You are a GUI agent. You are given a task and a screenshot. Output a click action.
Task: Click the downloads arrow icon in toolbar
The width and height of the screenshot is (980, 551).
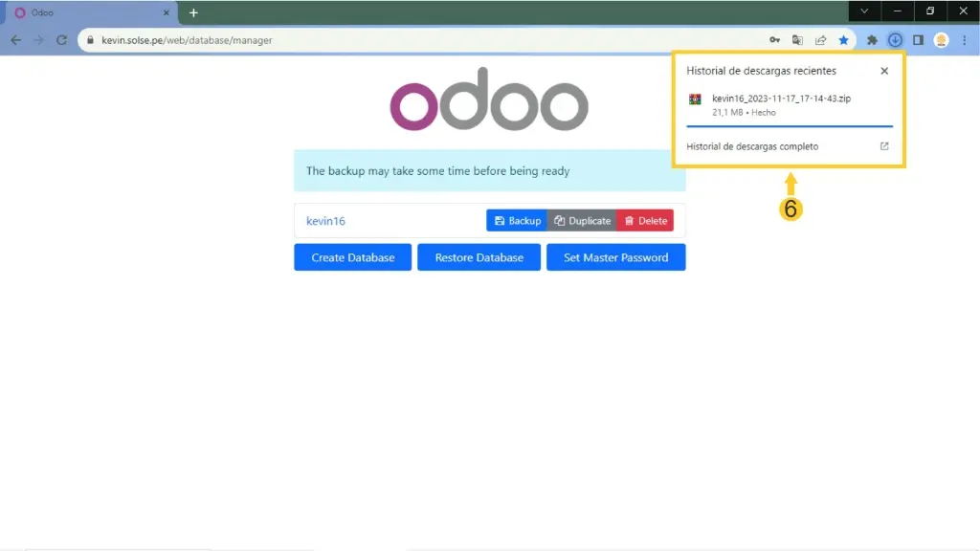point(895,40)
